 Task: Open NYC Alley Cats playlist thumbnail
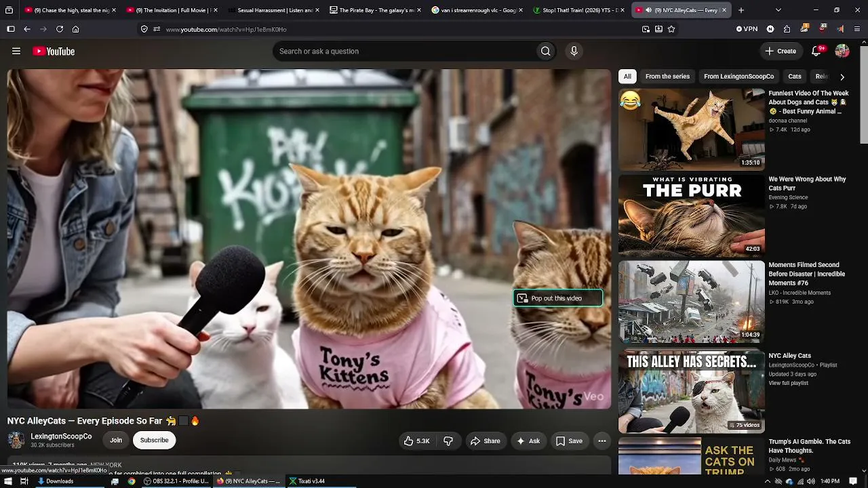[692, 392]
